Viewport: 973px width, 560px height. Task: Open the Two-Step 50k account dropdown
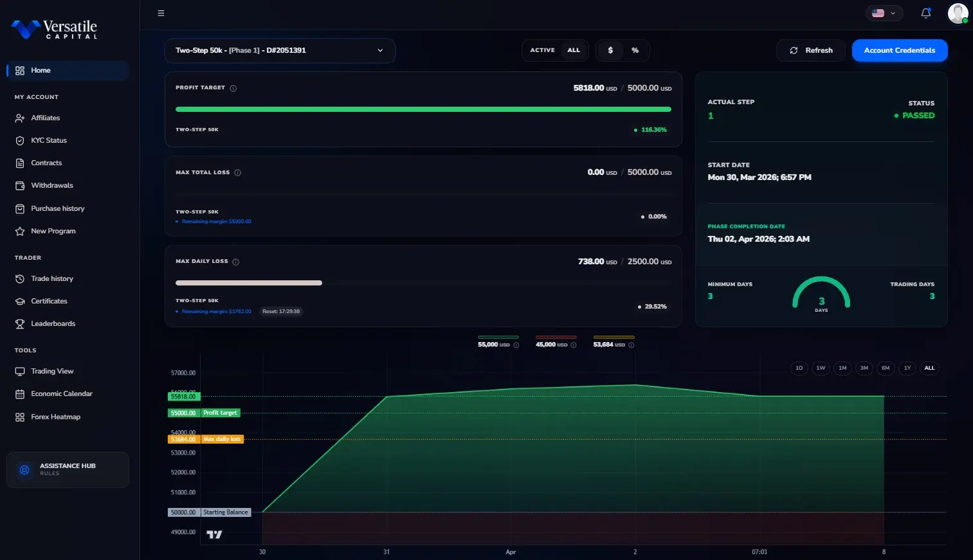click(x=280, y=50)
